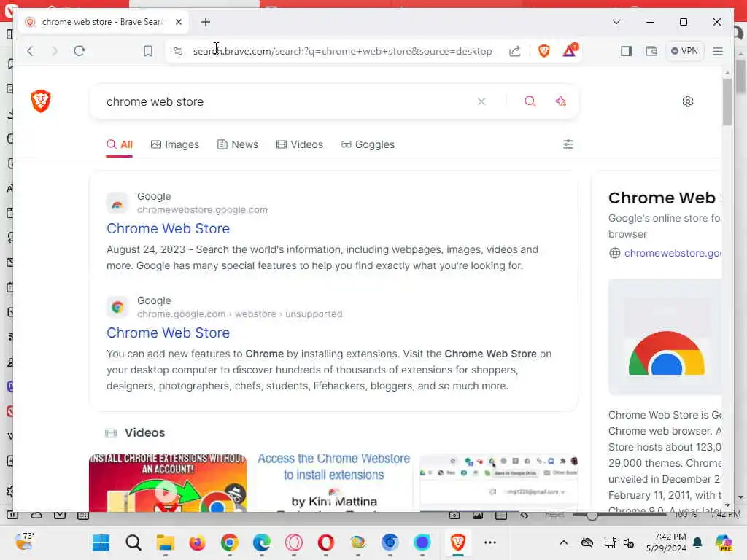Switch to the Images tab
The height and width of the screenshot is (560, 747).
pos(175,144)
